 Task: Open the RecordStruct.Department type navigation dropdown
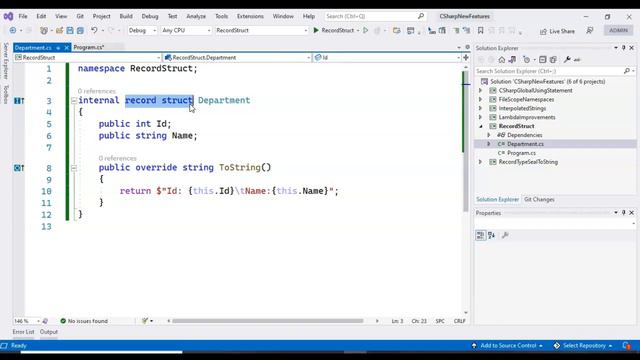click(x=237, y=58)
